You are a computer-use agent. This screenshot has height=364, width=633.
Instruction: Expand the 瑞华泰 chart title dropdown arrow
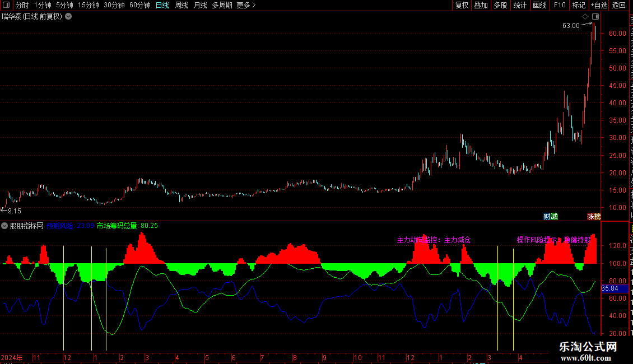click(69, 16)
